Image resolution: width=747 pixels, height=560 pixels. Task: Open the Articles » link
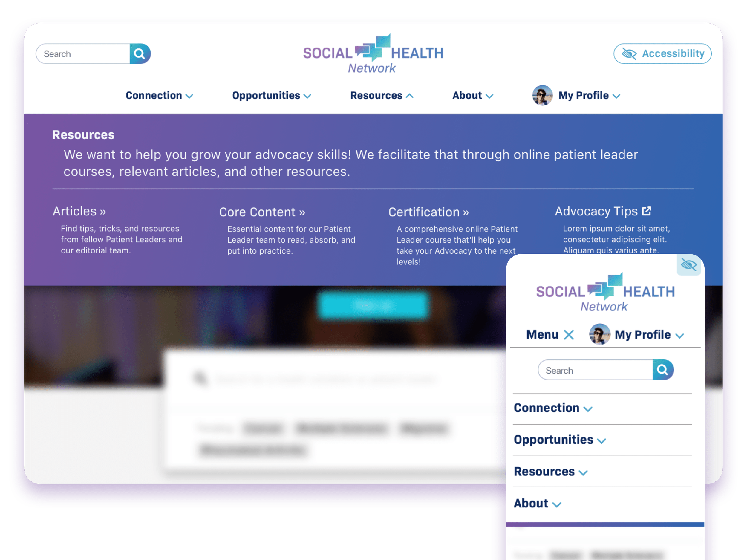(79, 211)
